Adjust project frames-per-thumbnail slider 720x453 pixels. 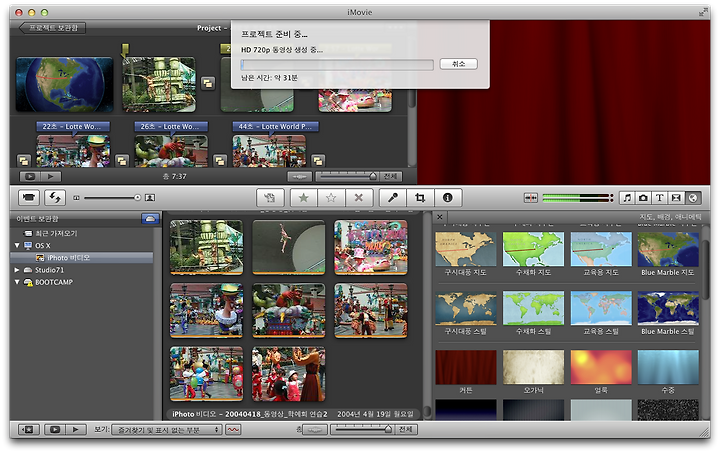[x=348, y=176]
